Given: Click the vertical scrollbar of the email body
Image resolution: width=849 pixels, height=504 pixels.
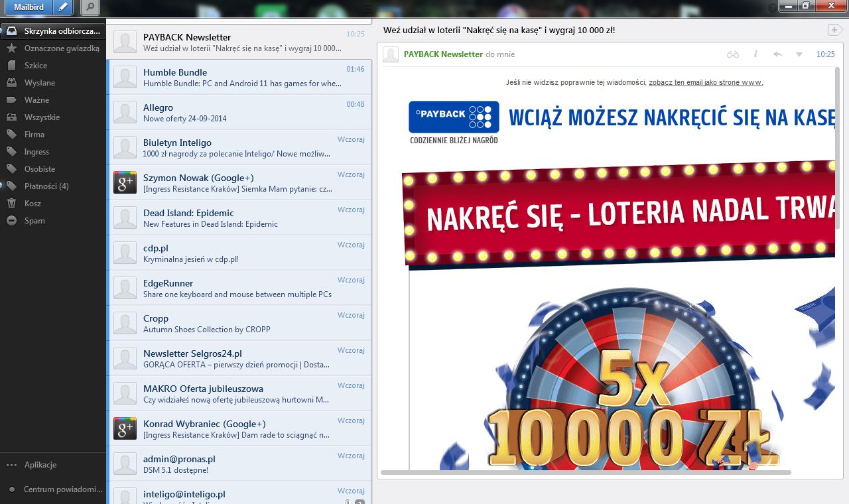Looking at the screenshot, I should point(838,147).
